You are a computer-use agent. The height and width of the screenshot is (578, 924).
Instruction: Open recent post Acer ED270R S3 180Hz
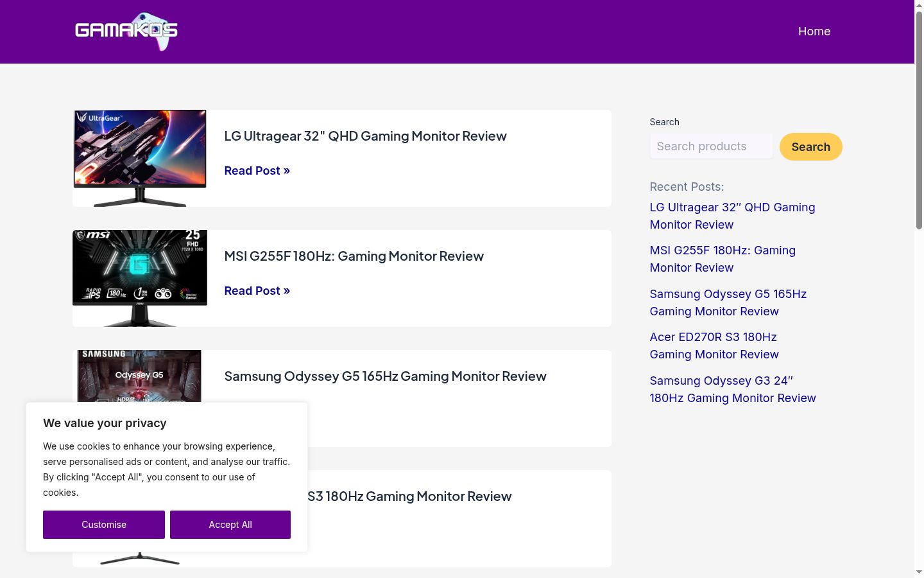[714, 346]
